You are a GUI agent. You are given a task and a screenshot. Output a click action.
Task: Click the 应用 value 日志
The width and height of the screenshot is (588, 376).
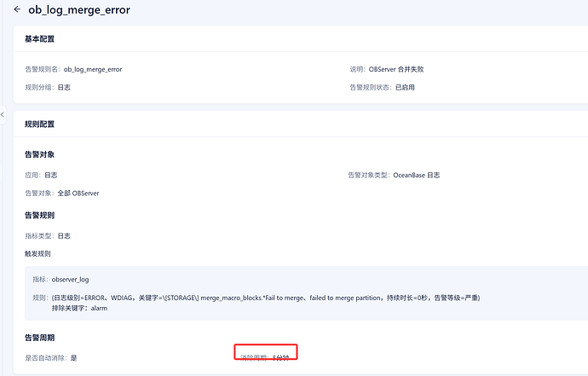50,175
